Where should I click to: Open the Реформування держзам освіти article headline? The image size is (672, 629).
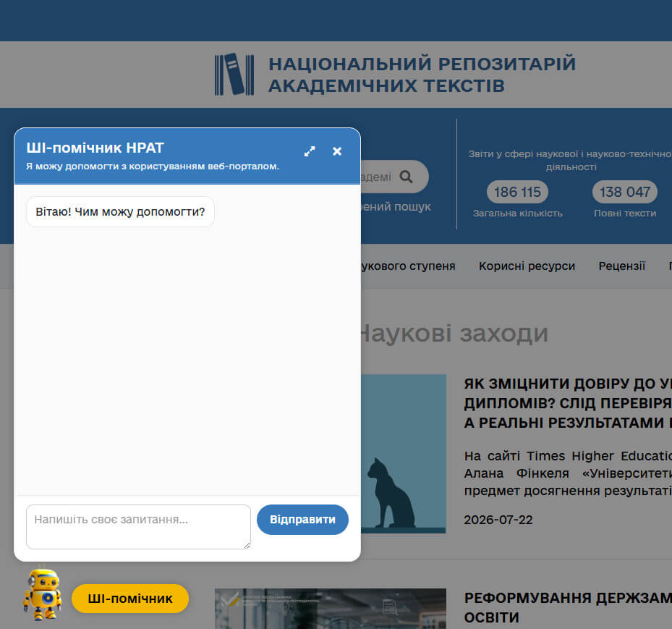coord(568,607)
